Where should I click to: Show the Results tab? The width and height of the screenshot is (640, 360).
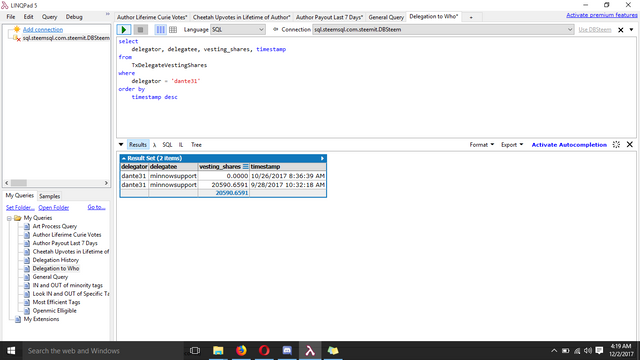[x=138, y=144]
